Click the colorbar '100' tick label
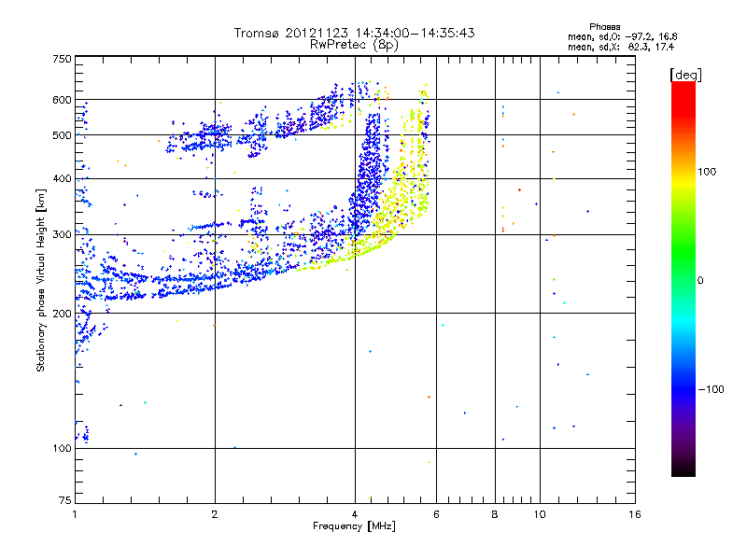 [707, 172]
